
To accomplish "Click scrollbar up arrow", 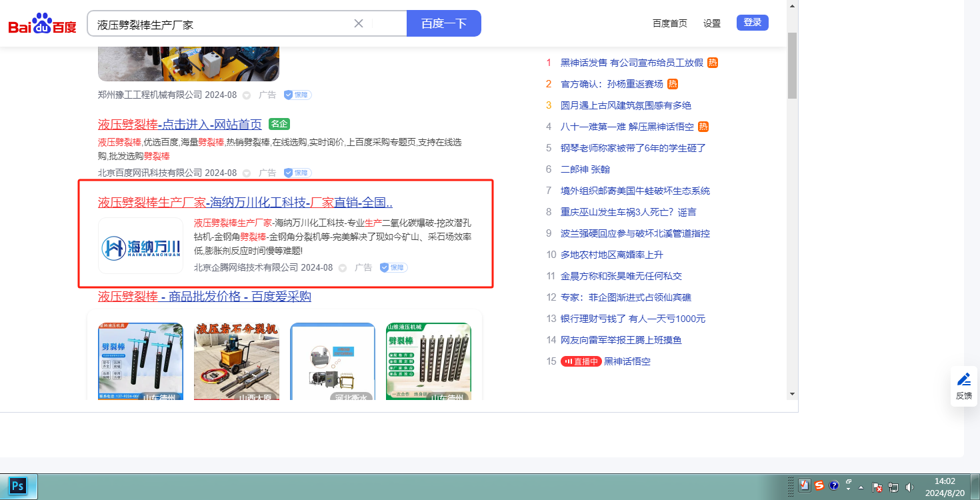I will pyautogui.click(x=792, y=5).
